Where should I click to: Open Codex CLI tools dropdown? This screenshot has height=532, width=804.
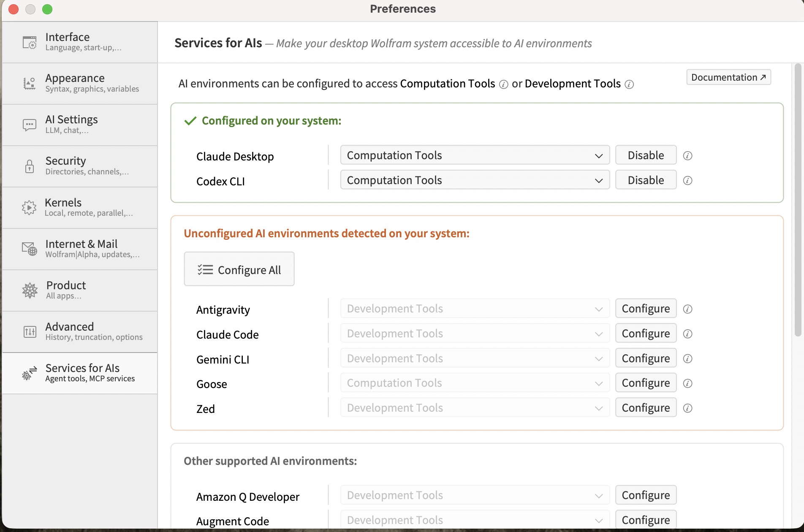point(475,180)
